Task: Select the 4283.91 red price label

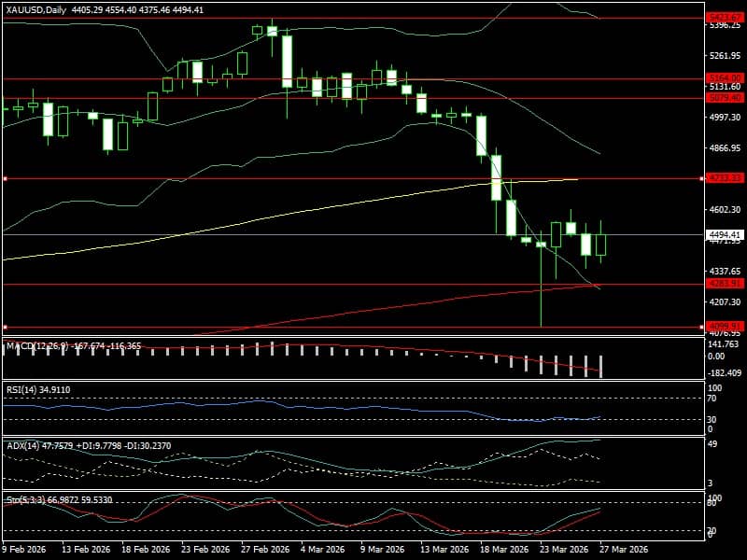Action: 725,284
